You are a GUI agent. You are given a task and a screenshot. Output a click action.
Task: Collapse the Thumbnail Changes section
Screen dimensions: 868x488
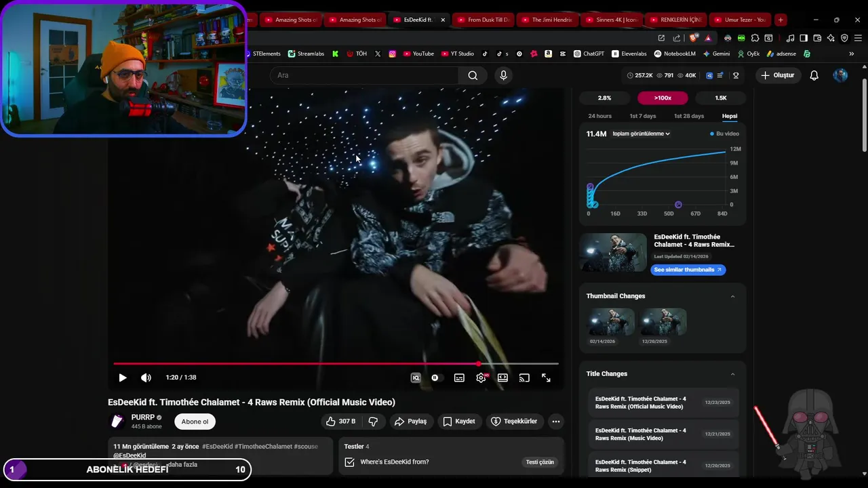(732, 296)
